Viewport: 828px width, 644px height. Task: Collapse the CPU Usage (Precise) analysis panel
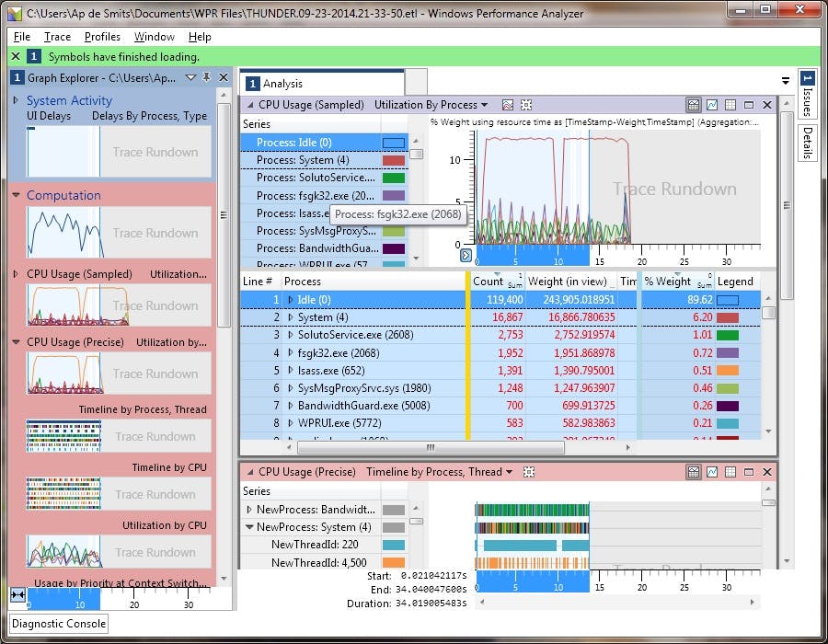249,472
